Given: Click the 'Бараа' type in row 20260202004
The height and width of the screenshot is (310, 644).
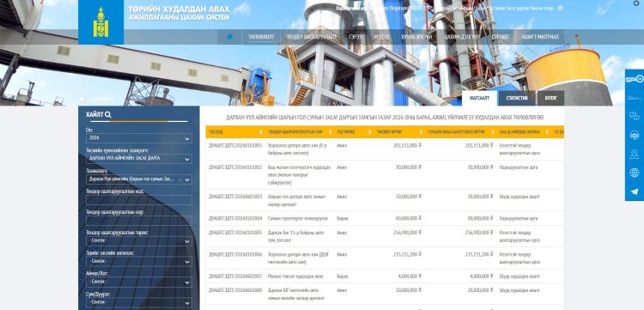Looking at the screenshot, I should 342,218.
